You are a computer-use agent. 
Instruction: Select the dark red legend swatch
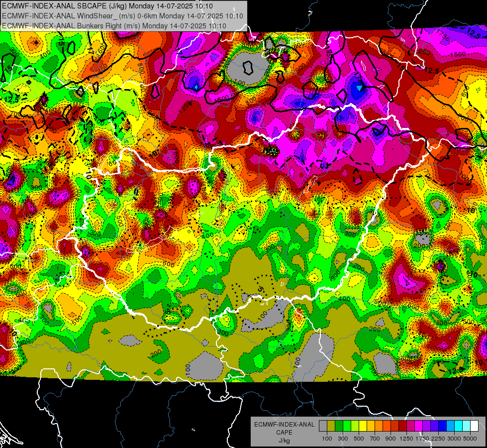pos(403,426)
